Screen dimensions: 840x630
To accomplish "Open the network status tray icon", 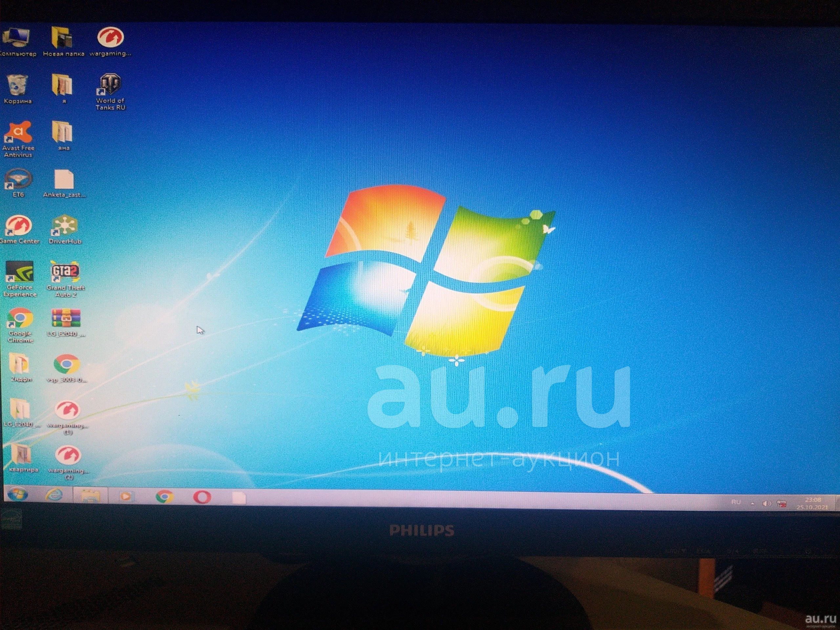I will [x=782, y=504].
